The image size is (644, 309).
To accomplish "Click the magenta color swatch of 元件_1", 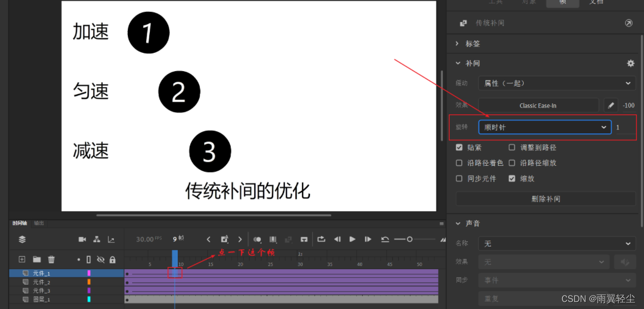I will point(89,273).
